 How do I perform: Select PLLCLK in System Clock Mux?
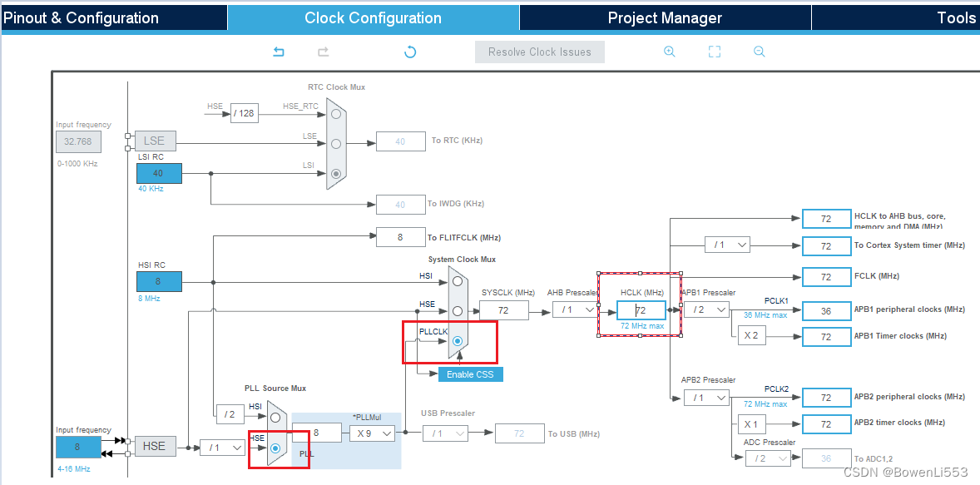click(x=458, y=340)
